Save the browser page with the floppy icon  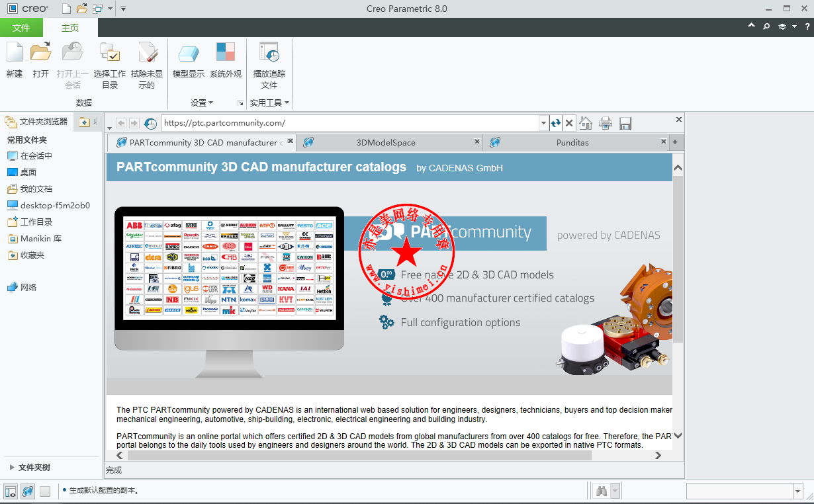(x=625, y=123)
